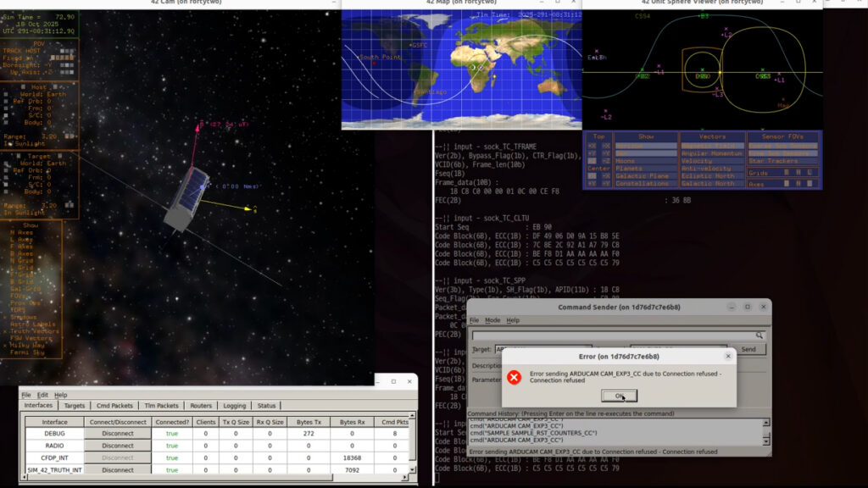This screenshot has width=868, height=488.
Task: Click the GSFC label on 42 Map
Action: (x=419, y=46)
